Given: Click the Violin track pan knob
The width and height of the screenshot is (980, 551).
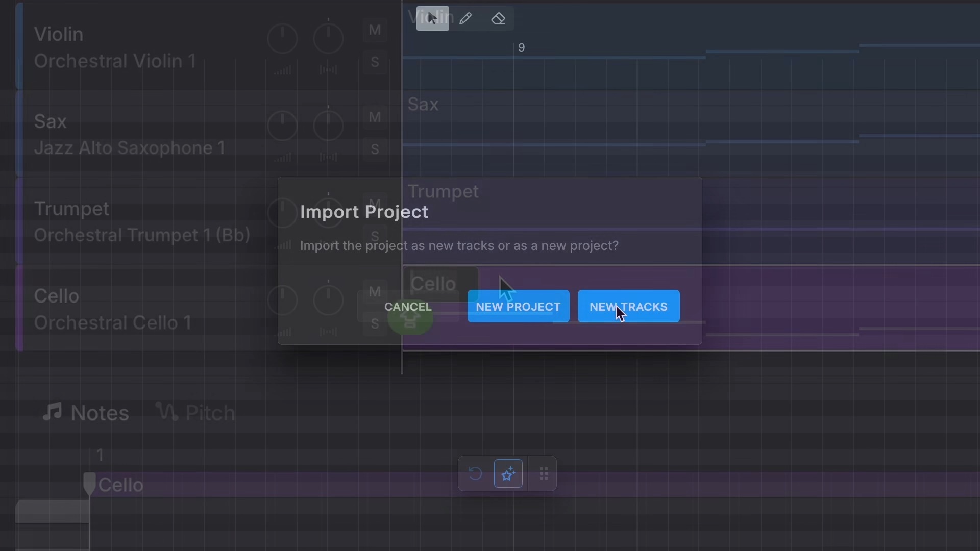Looking at the screenshot, I should [x=328, y=39].
